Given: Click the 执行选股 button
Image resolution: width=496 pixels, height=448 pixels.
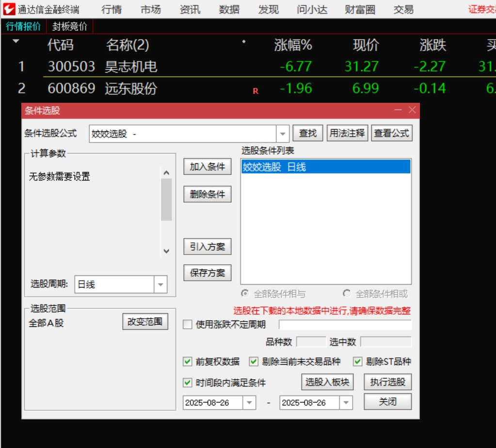Looking at the screenshot, I should point(388,382).
